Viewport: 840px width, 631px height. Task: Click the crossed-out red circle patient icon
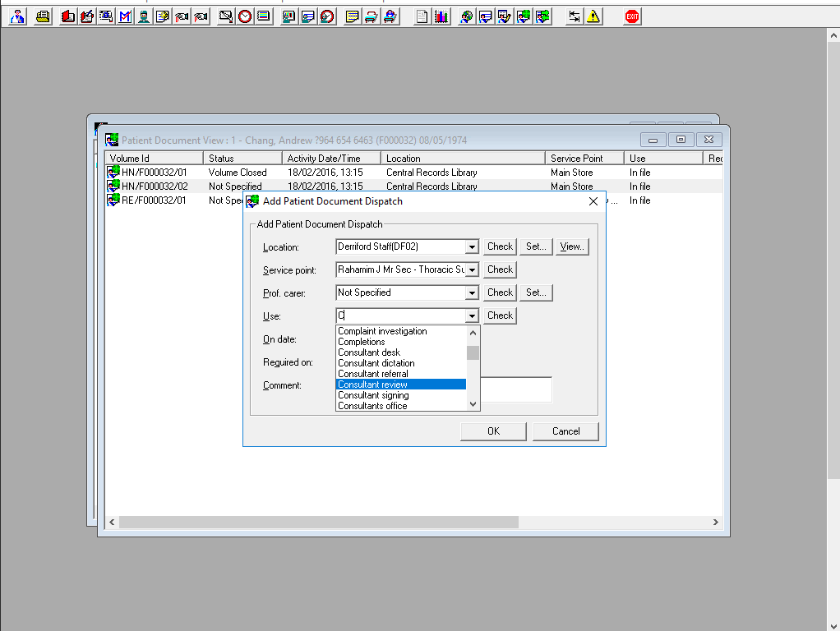click(x=327, y=16)
